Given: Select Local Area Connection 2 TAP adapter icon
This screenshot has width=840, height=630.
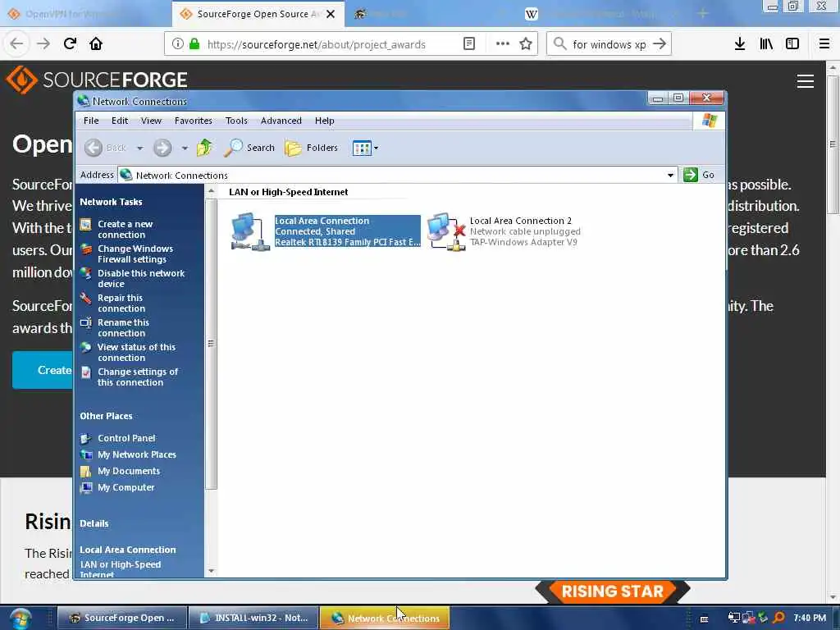Looking at the screenshot, I should [446, 232].
